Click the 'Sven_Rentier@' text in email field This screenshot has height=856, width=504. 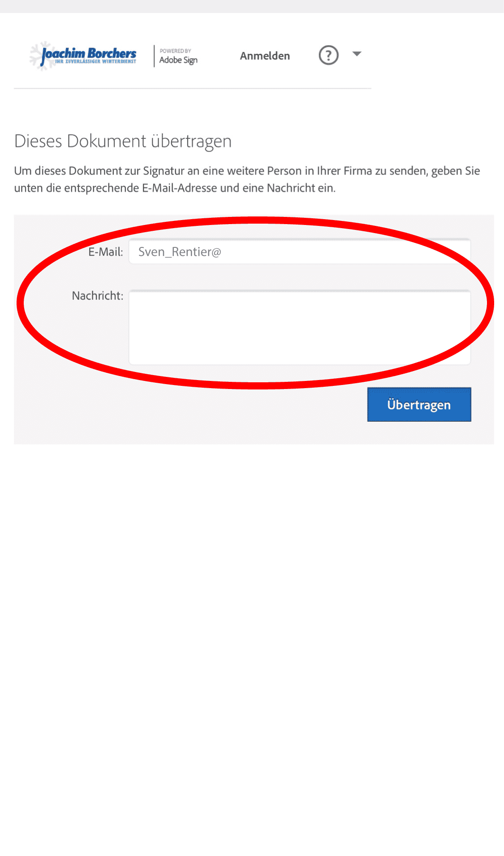(180, 252)
